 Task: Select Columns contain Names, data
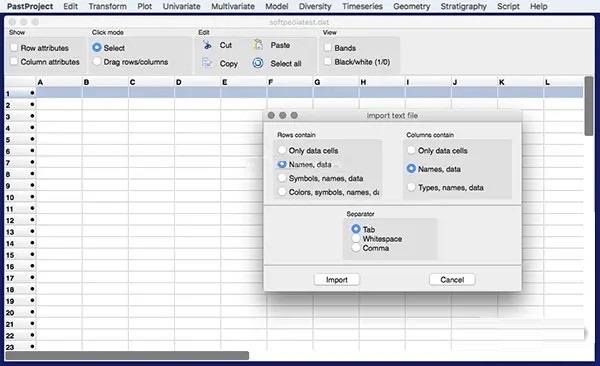click(x=411, y=169)
